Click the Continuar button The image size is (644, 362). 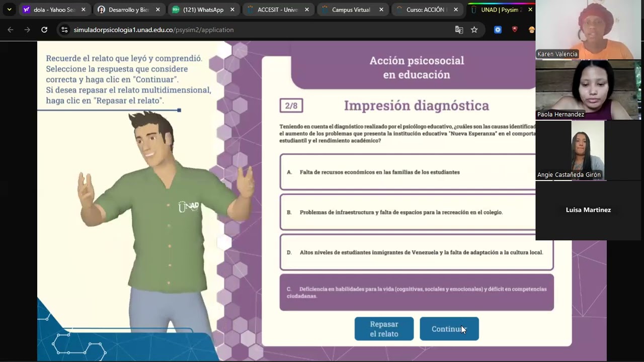click(x=449, y=329)
